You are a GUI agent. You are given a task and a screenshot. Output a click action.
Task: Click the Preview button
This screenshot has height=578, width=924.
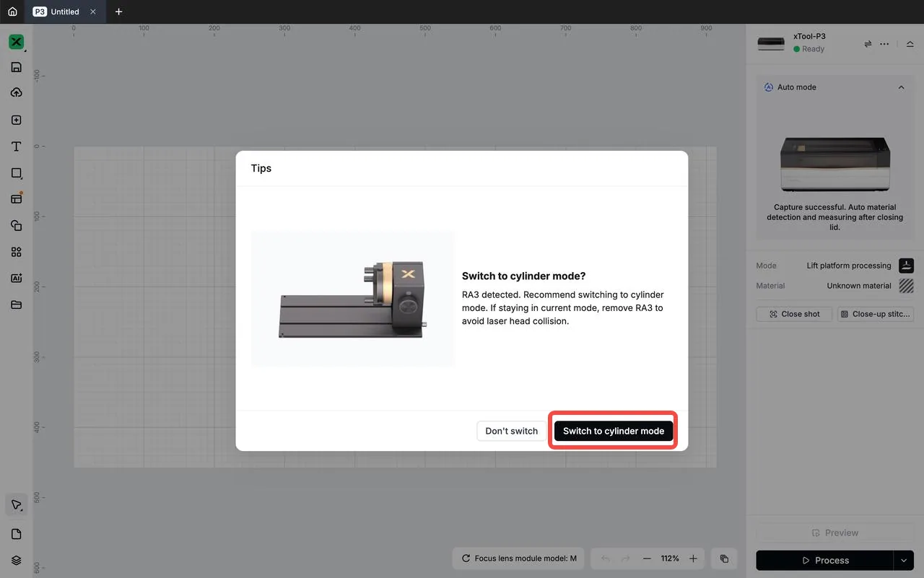click(x=834, y=533)
